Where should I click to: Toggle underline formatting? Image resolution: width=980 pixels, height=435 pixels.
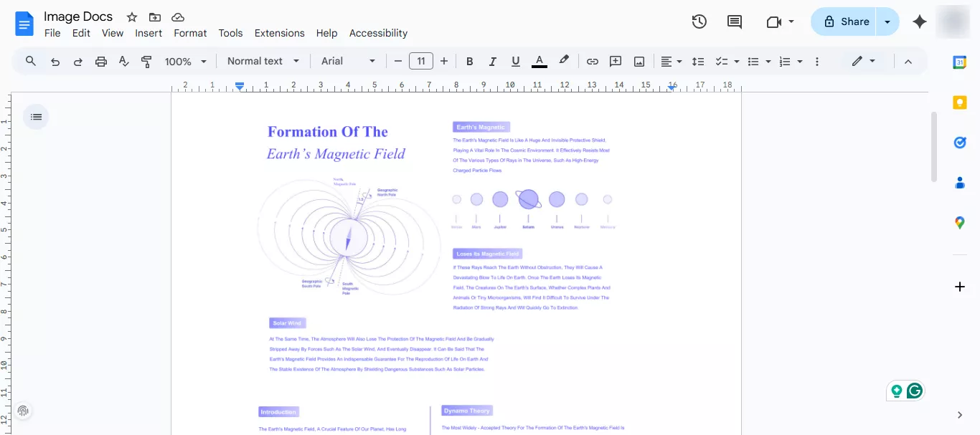point(515,62)
